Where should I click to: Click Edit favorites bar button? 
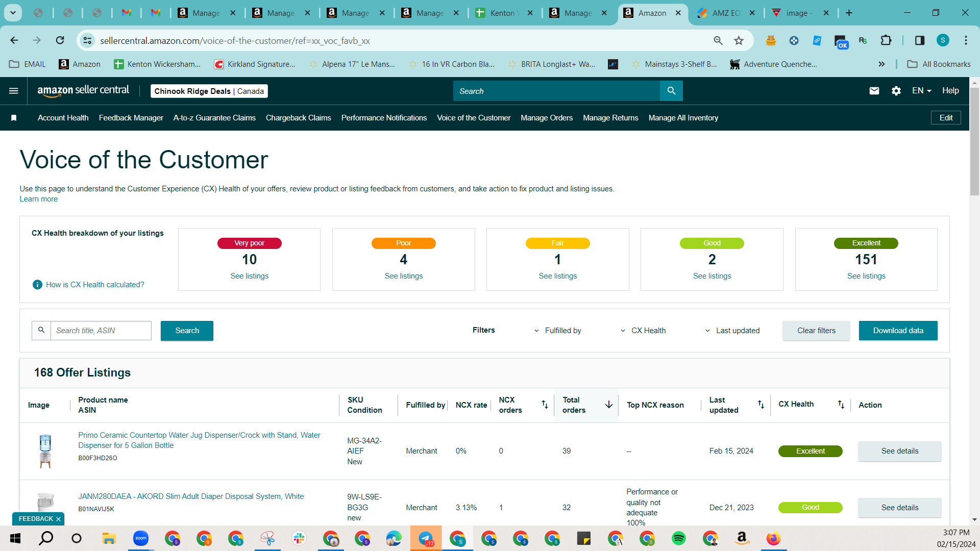946,118
